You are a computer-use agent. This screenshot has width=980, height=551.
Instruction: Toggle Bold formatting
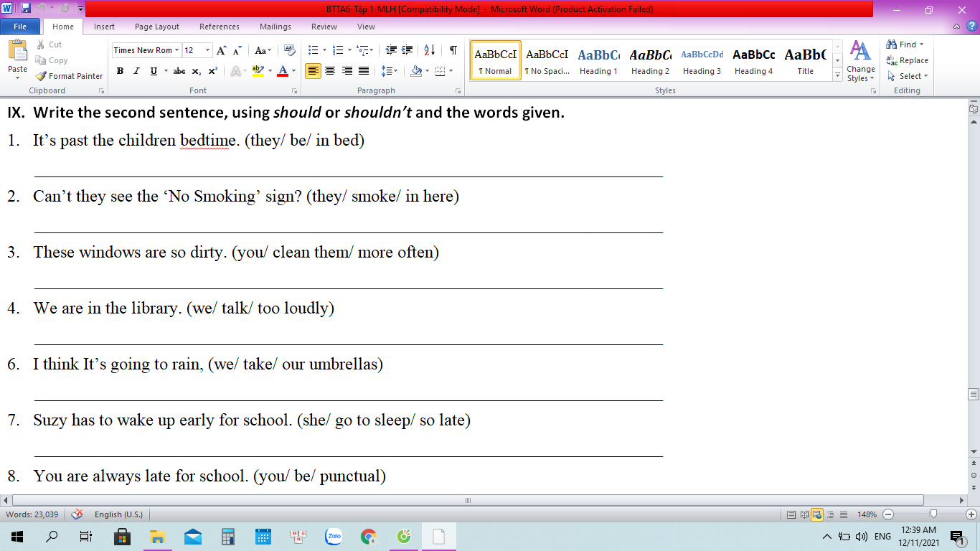tap(120, 71)
